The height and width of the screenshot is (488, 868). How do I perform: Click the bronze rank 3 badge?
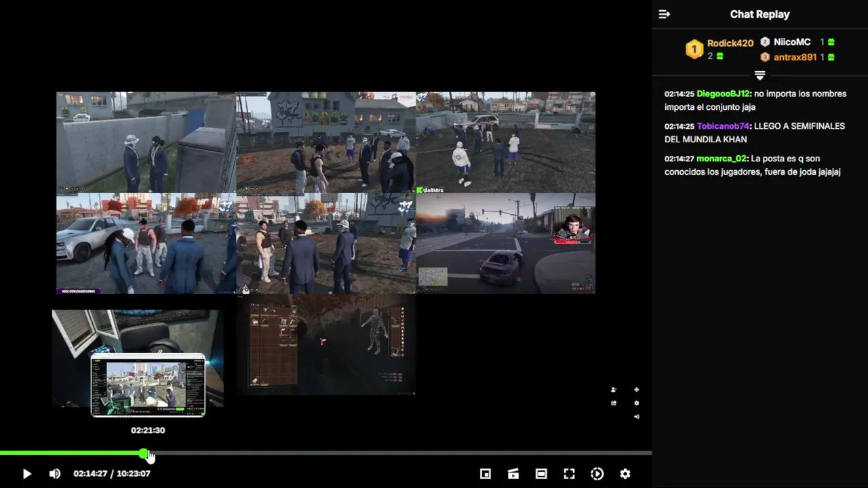click(x=765, y=58)
